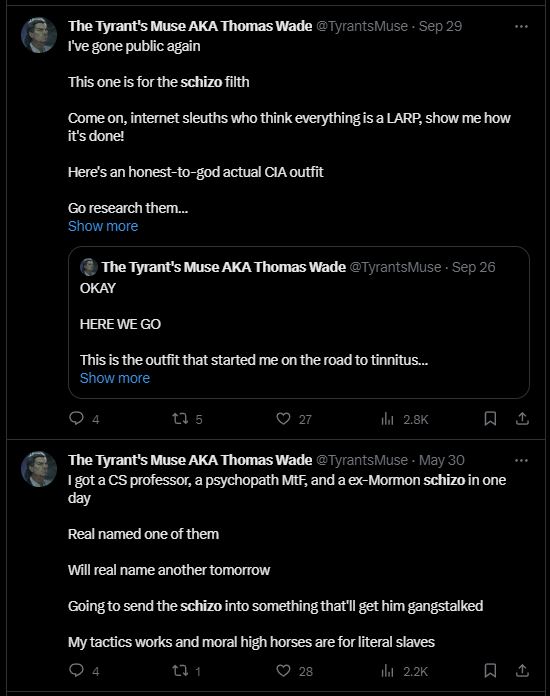The width and height of the screenshot is (550, 696).
Task: Share the May 30 tweet
Action: click(x=522, y=670)
